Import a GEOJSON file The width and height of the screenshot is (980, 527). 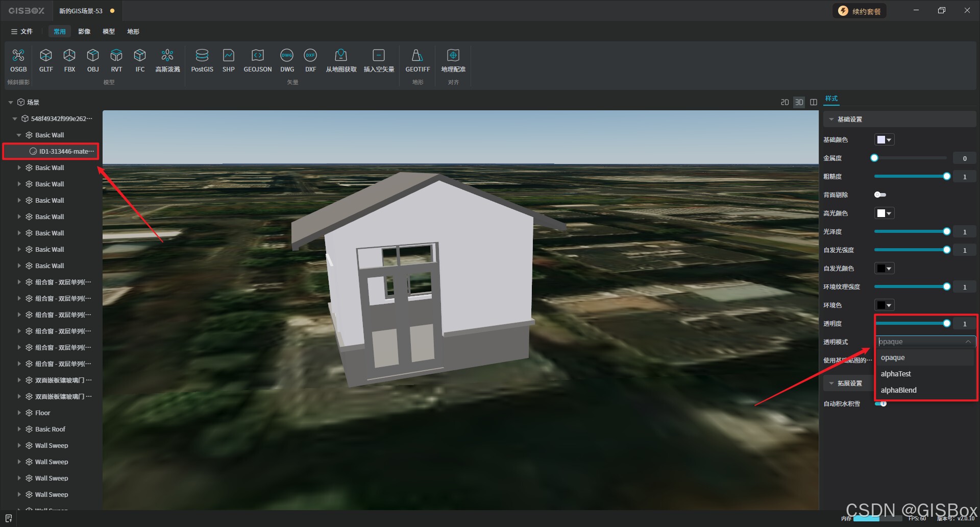coord(258,60)
